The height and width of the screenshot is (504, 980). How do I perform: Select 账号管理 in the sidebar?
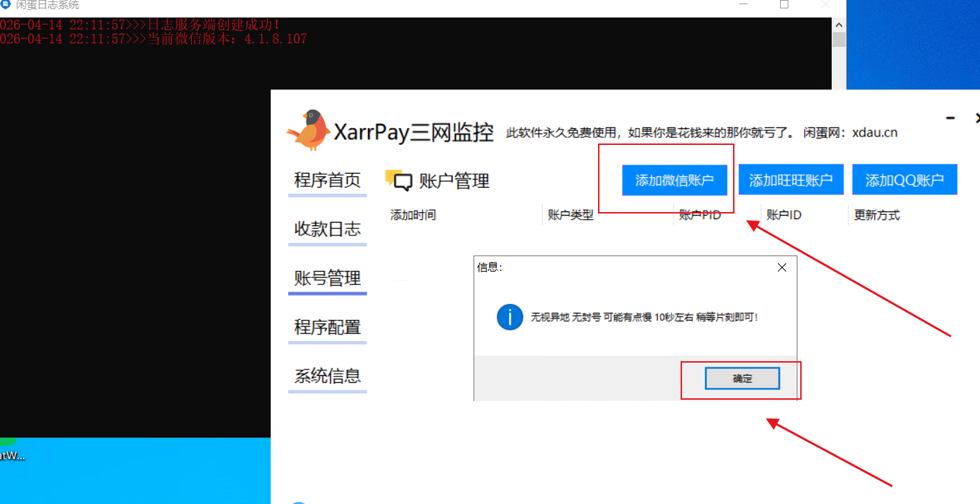point(327,278)
